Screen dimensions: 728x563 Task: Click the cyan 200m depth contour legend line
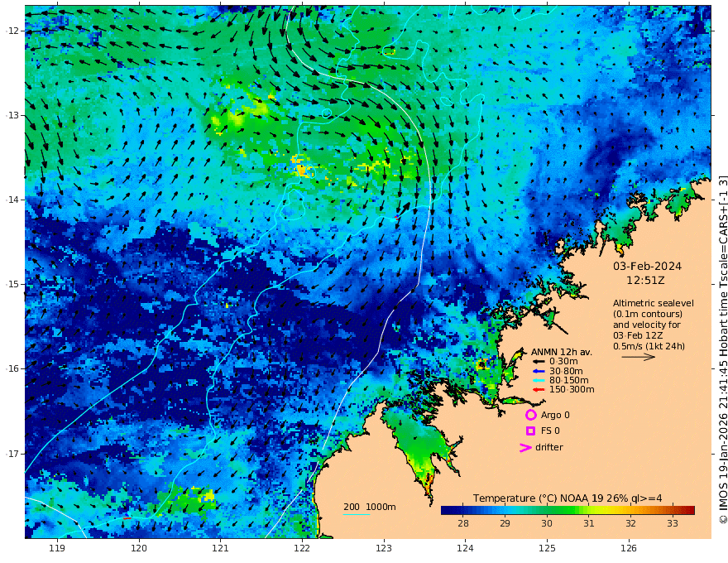[x=356, y=514]
